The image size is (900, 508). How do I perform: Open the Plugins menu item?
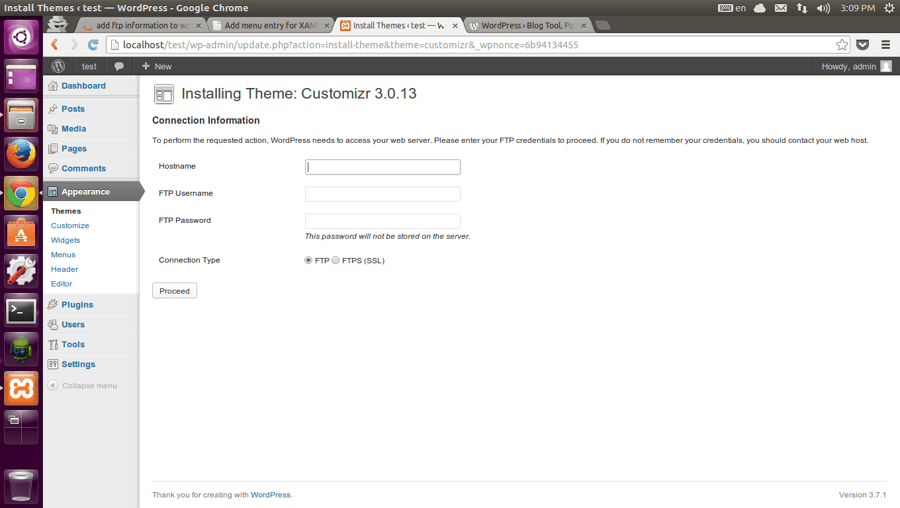tap(77, 305)
